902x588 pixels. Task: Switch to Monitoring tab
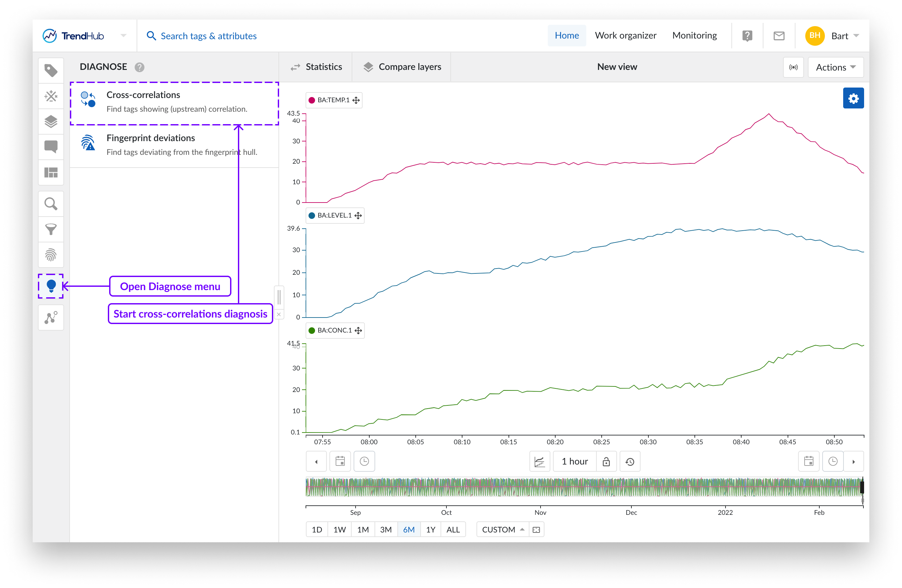tap(694, 36)
